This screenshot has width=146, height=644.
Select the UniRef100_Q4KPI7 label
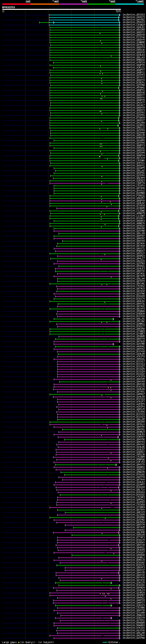tap(134, 603)
